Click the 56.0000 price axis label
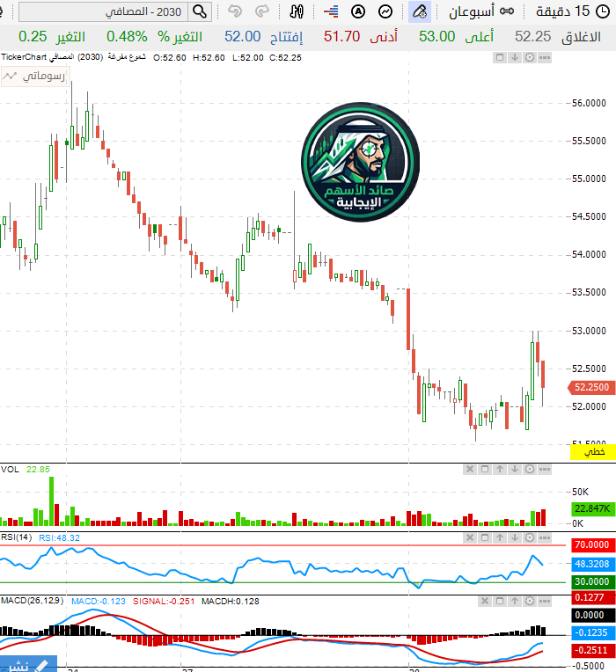This screenshot has height=672, width=616. click(589, 103)
